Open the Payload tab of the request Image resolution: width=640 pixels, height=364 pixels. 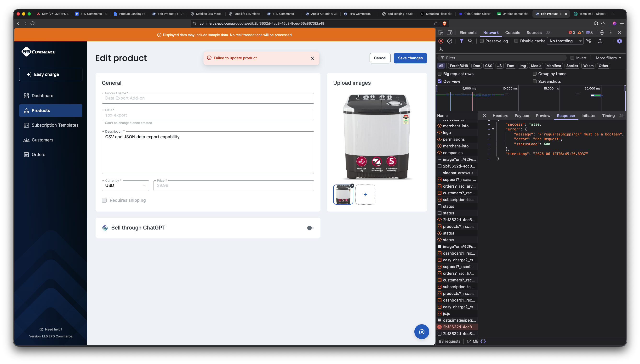[x=522, y=116]
